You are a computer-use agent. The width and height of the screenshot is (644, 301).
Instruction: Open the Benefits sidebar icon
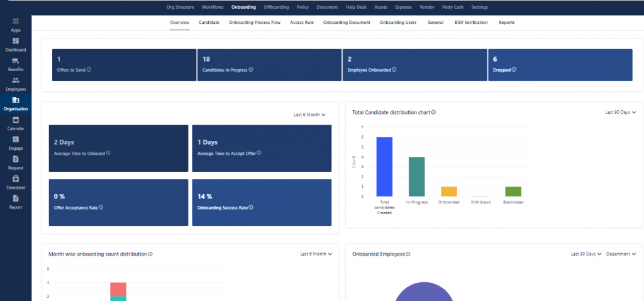tap(16, 60)
